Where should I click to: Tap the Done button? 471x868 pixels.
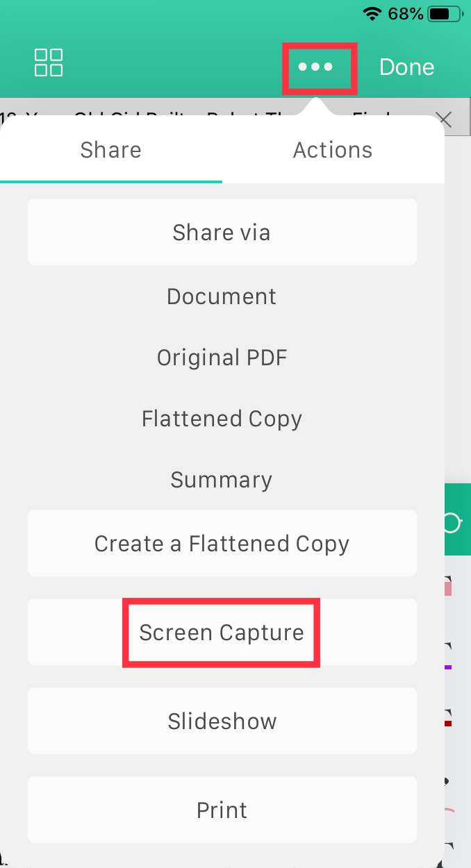pos(406,67)
